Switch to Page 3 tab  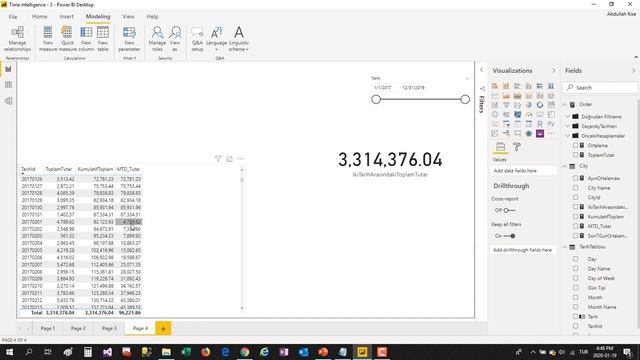pos(109,328)
